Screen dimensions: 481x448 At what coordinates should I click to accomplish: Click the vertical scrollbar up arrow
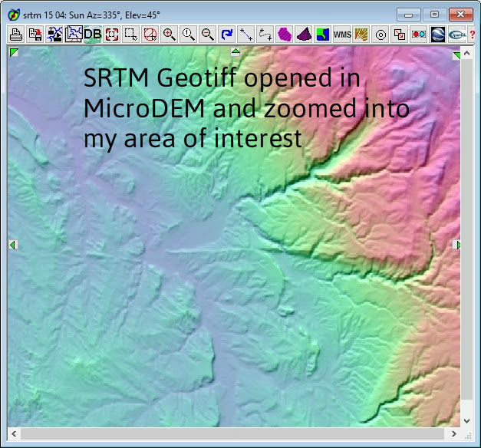click(x=467, y=53)
